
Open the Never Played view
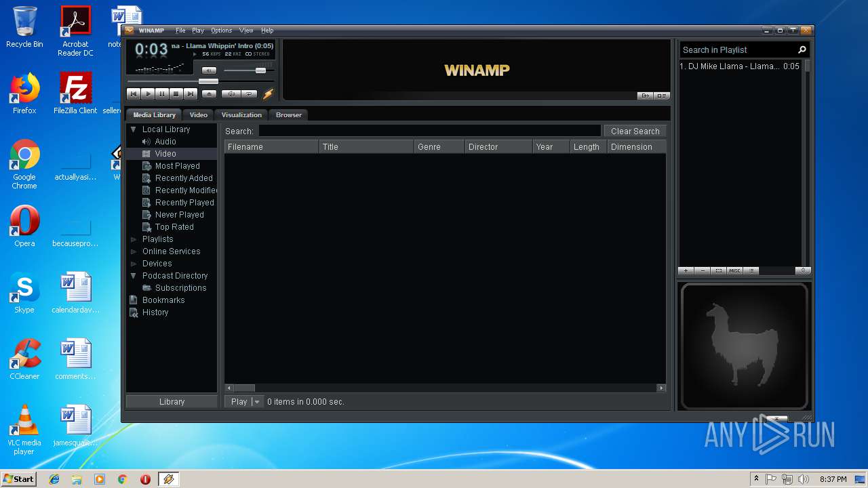click(x=179, y=215)
